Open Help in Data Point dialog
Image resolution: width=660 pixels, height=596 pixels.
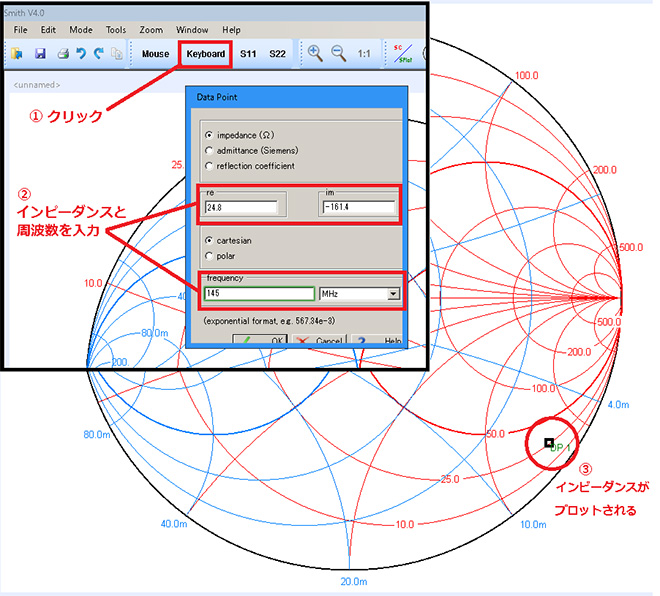pos(377,340)
